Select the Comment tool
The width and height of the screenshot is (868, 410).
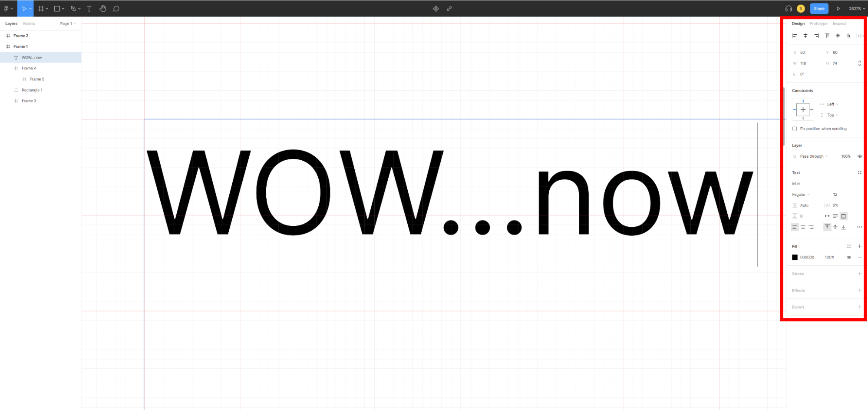coord(116,8)
